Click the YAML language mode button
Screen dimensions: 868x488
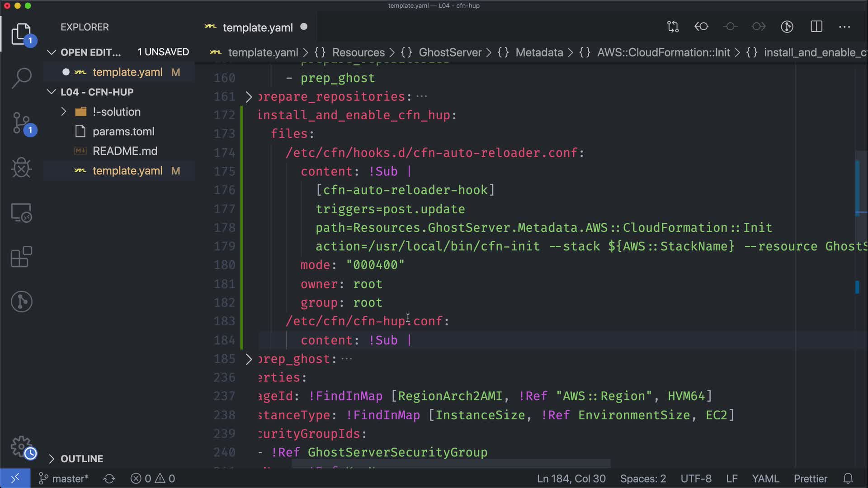tap(765, 479)
